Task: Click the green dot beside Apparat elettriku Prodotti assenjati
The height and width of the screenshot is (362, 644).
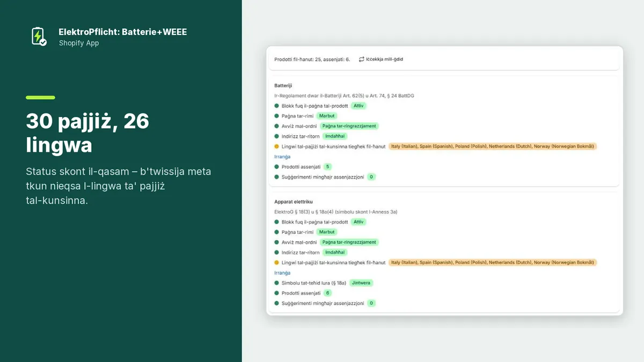Action: pyautogui.click(x=277, y=293)
